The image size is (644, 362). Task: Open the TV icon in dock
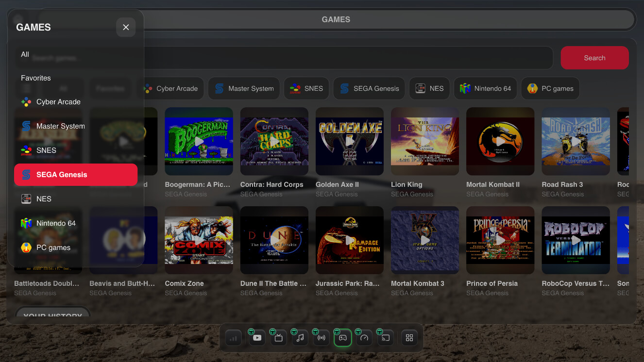click(279, 338)
